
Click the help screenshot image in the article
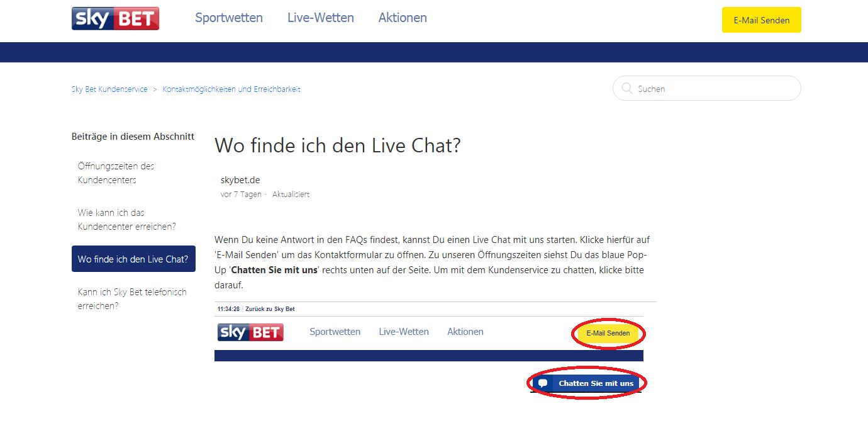435,351
